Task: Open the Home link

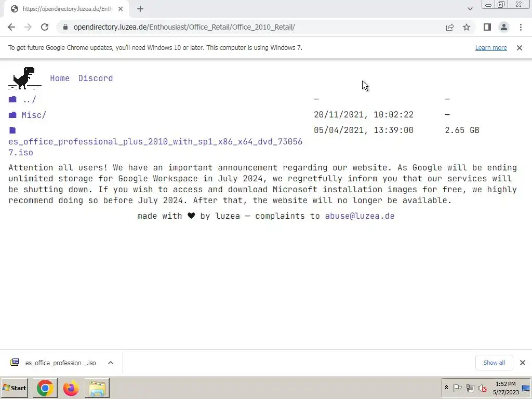Action: pos(60,78)
